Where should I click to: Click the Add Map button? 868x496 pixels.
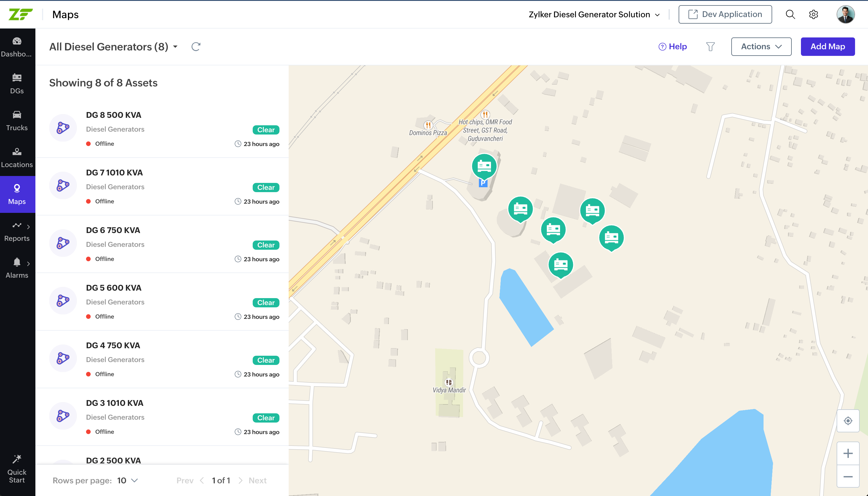point(827,47)
